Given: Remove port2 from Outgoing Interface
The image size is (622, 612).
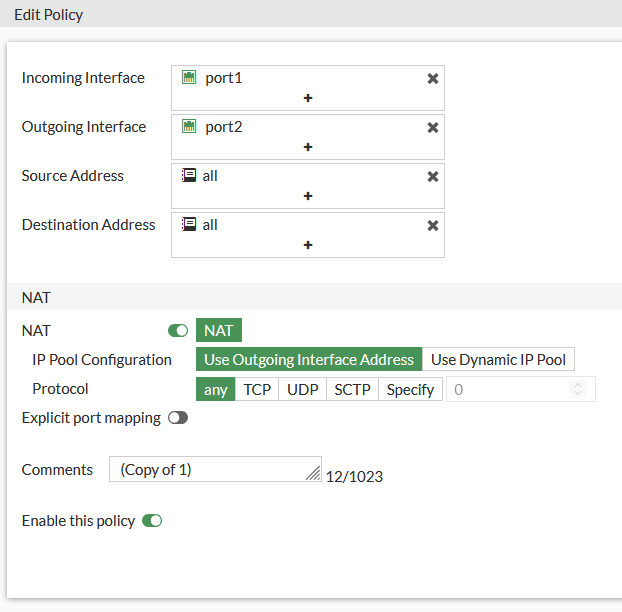Looking at the screenshot, I should (x=433, y=127).
